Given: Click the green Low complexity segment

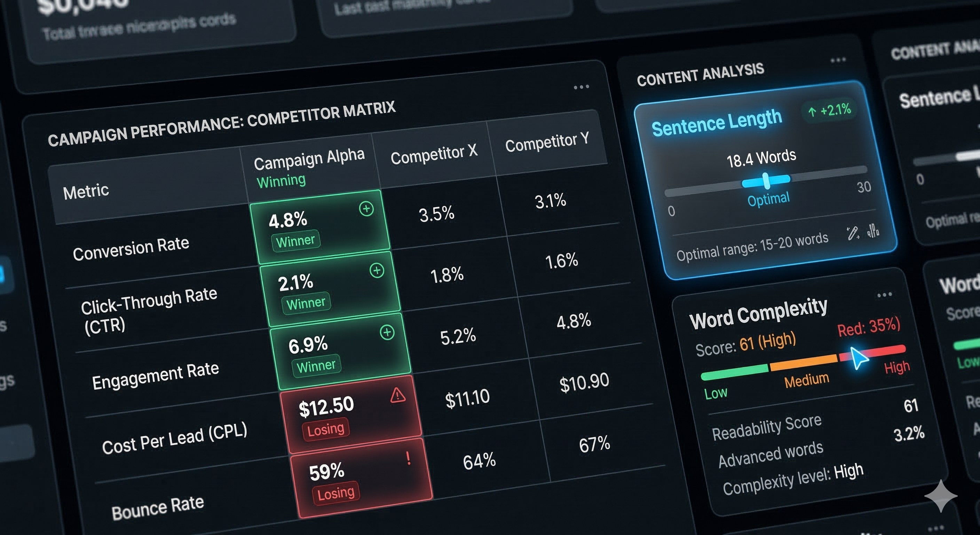Looking at the screenshot, I should pos(734,372).
